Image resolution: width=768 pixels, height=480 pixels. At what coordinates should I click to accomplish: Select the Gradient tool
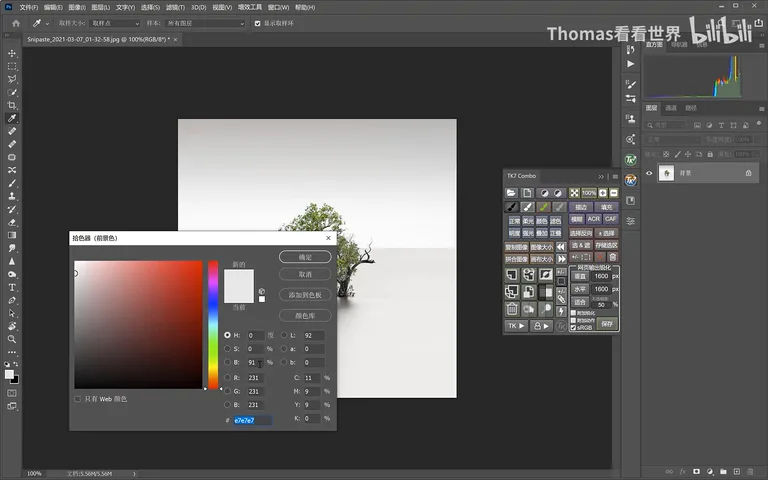click(12, 235)
